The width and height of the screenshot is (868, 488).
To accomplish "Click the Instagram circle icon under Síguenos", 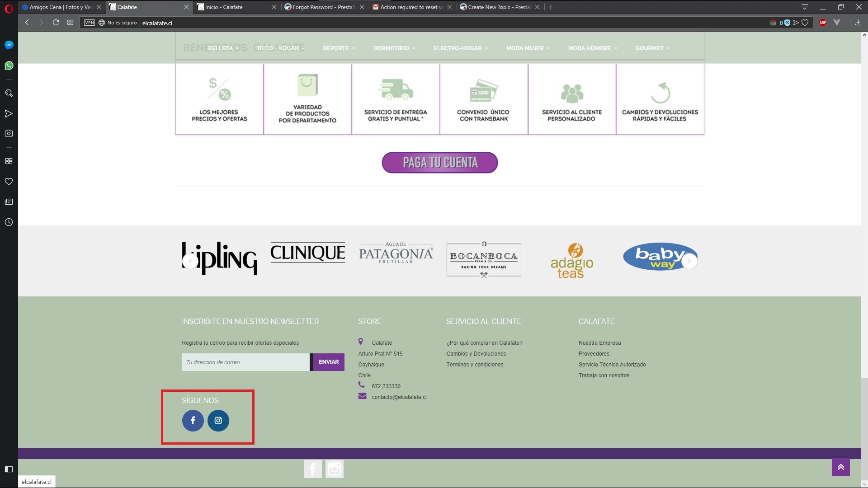I will (218, 421).
